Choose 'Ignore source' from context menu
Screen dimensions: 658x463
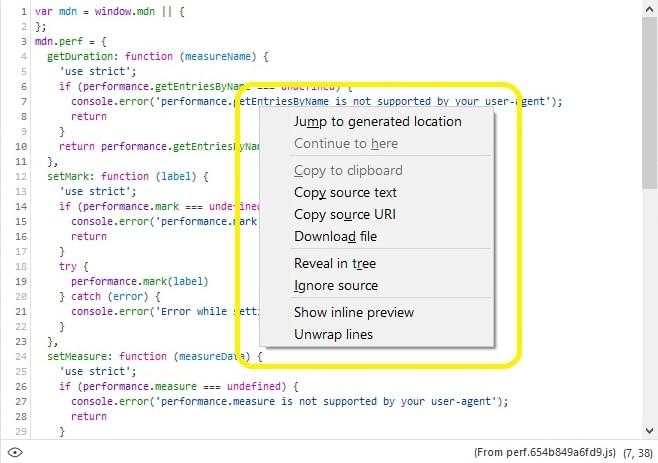click(335, 285)
